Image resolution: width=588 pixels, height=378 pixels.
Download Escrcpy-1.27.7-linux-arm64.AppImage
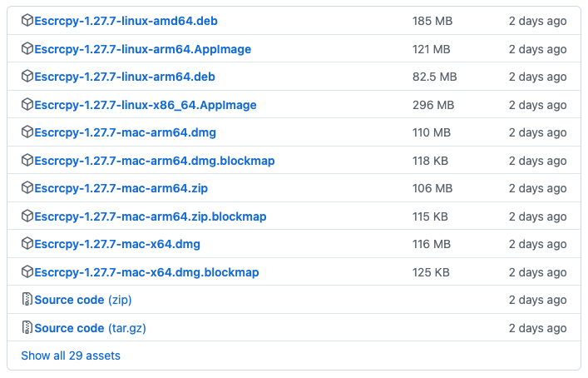click(142, 49)
